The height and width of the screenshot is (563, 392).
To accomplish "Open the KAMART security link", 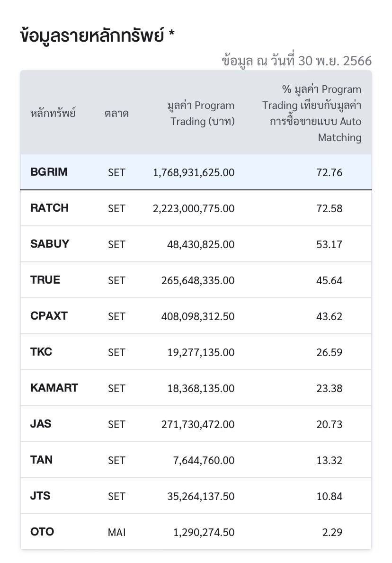I will pyautogui.click(x=54, y=388).
